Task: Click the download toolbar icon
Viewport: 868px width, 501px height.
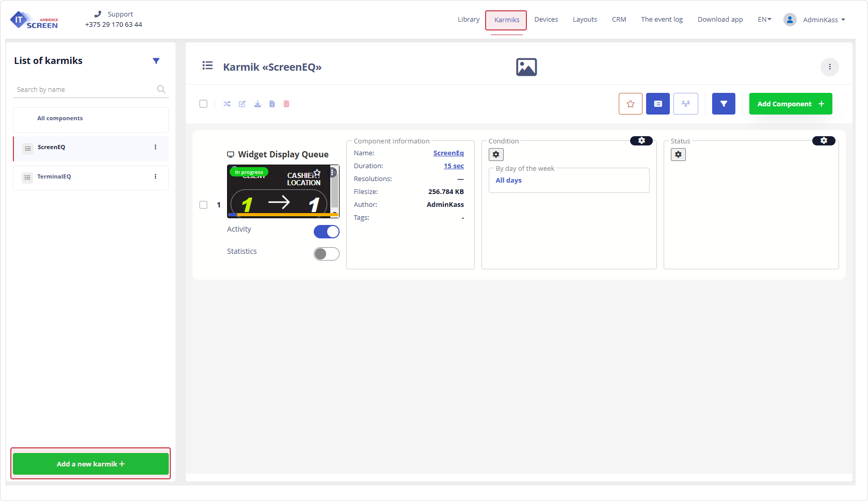Action: click(258, 104)
